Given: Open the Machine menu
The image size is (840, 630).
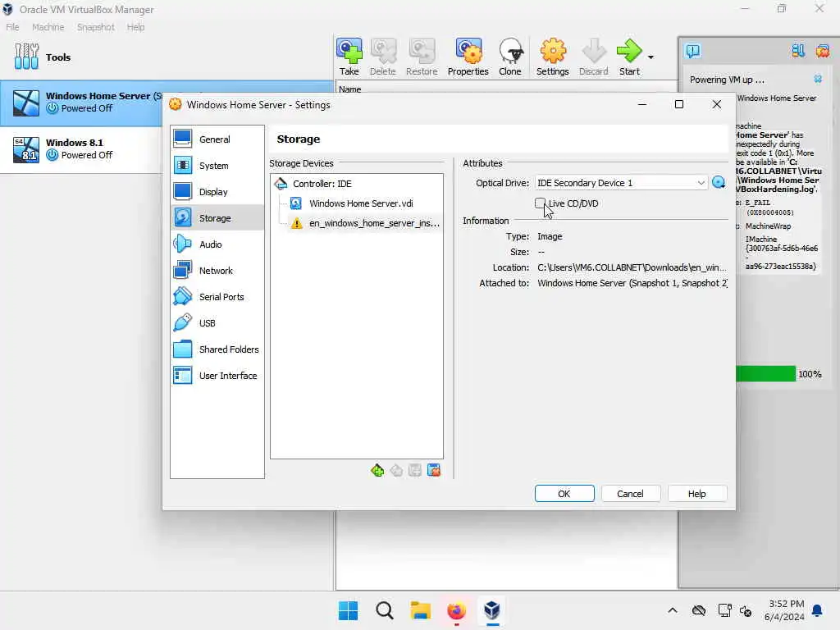Looking at the screenshot, I should pyautogui.click(x=48, y=27).
